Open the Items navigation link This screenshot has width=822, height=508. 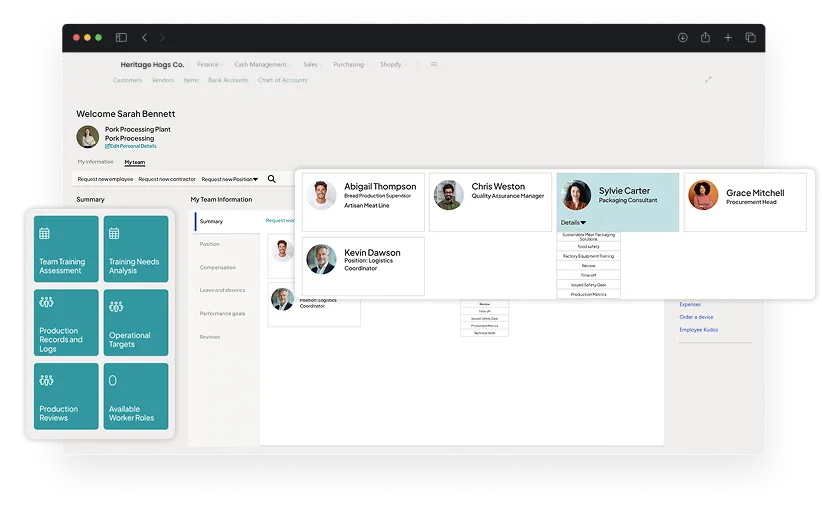click(x=191, y=80)
